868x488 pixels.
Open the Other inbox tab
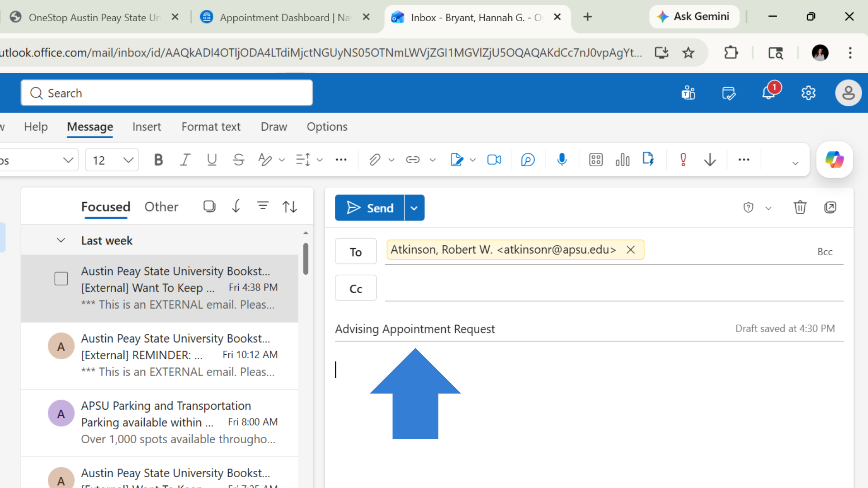pos(161,206)
